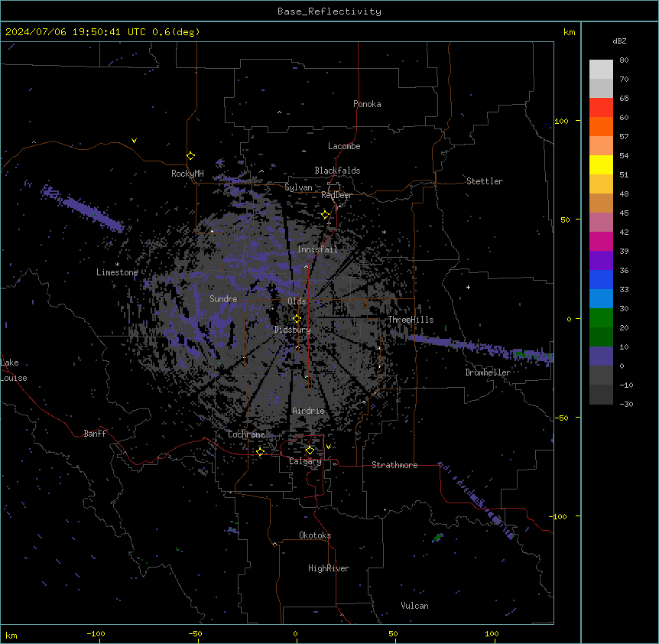Viewport: 659px width, 644px height.
Task: Click the Ponoka city label
Action: click(367, 104)
